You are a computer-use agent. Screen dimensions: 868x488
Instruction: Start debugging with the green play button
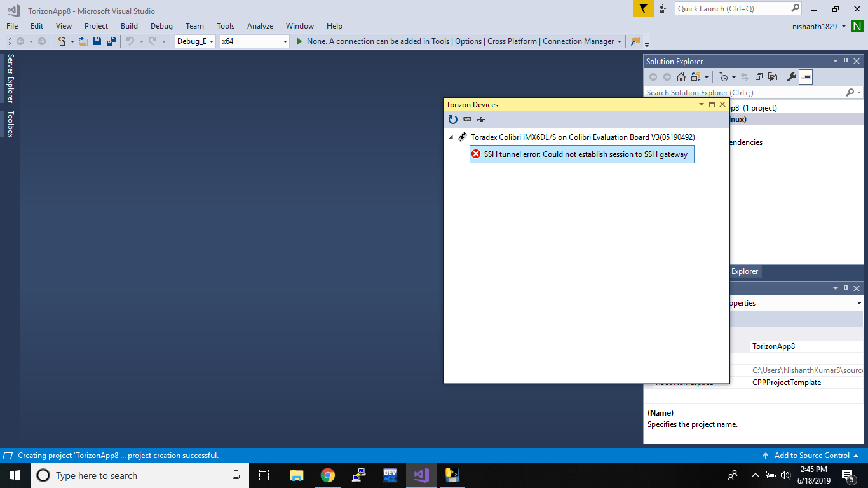[299, 41]
